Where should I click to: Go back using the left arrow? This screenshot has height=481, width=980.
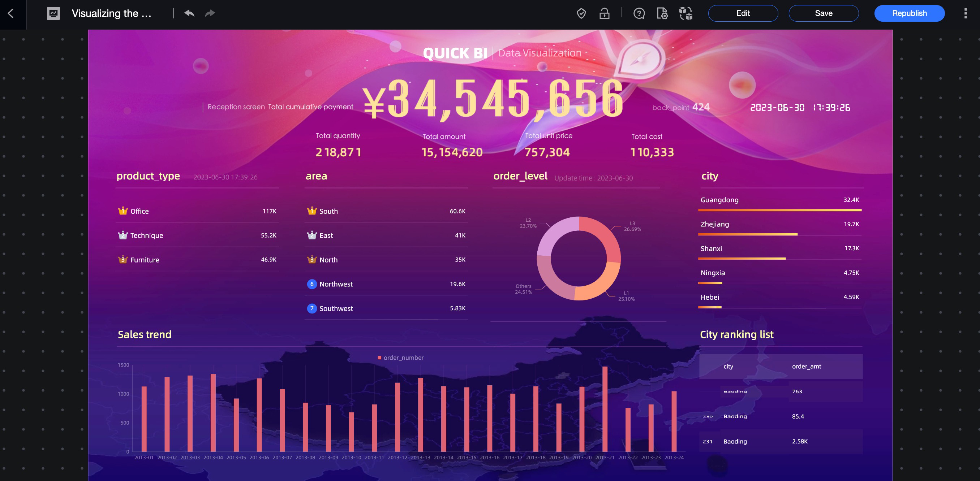pyautogui.click(x=11, y=14)
